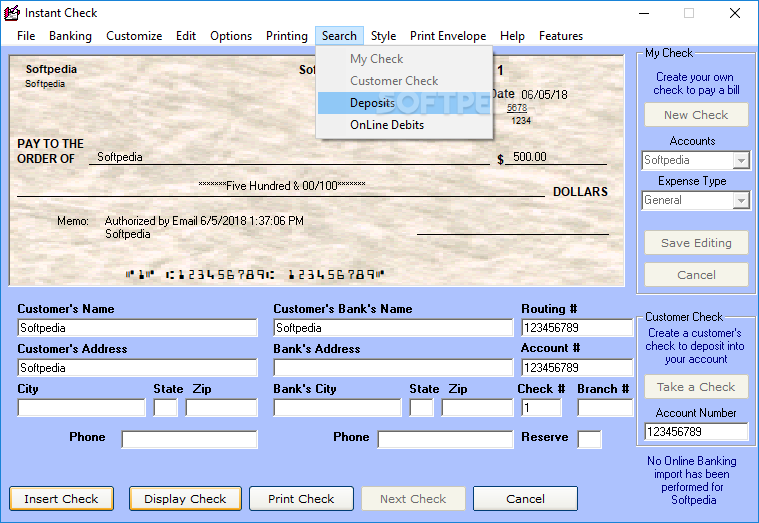Viewport: 759px width, 523px height.
Task: Click Cancel in My Check panel
Action: point(696,275)
